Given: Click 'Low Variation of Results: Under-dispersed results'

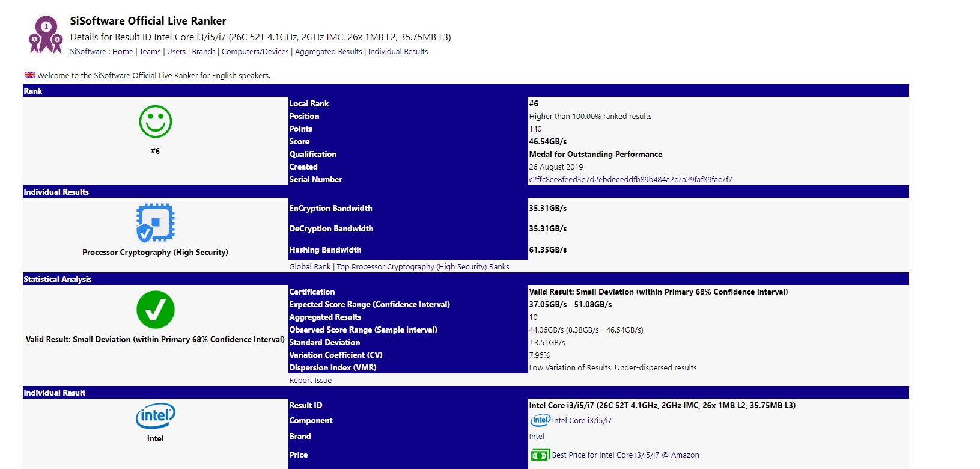Looking at the screenshot, I should point(613,368).
